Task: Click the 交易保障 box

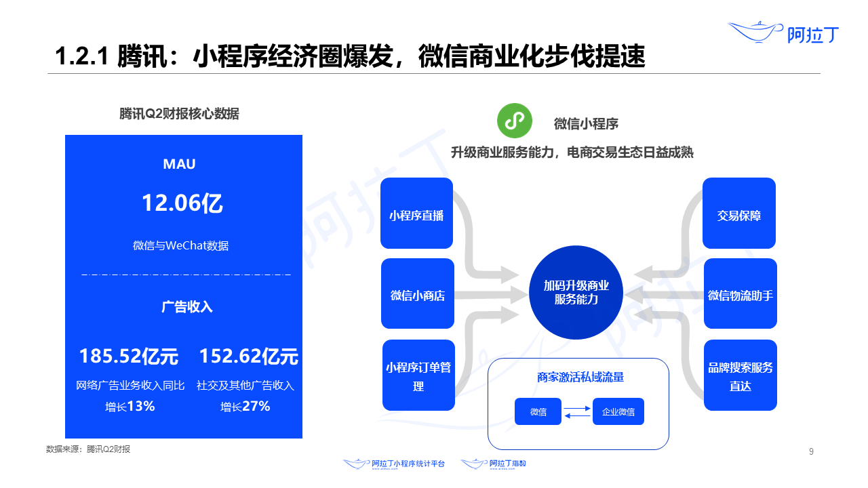Action: click(x=739, y=213)
